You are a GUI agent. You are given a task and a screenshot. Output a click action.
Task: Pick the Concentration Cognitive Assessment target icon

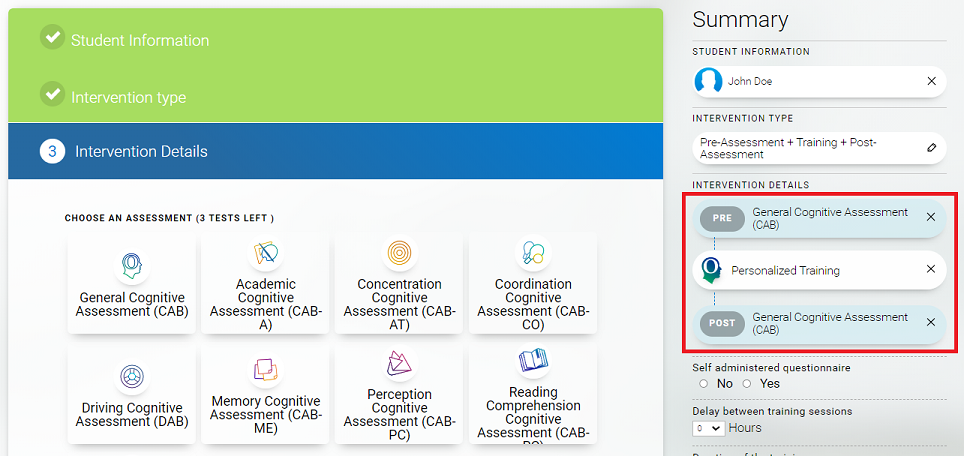[400, 253]
